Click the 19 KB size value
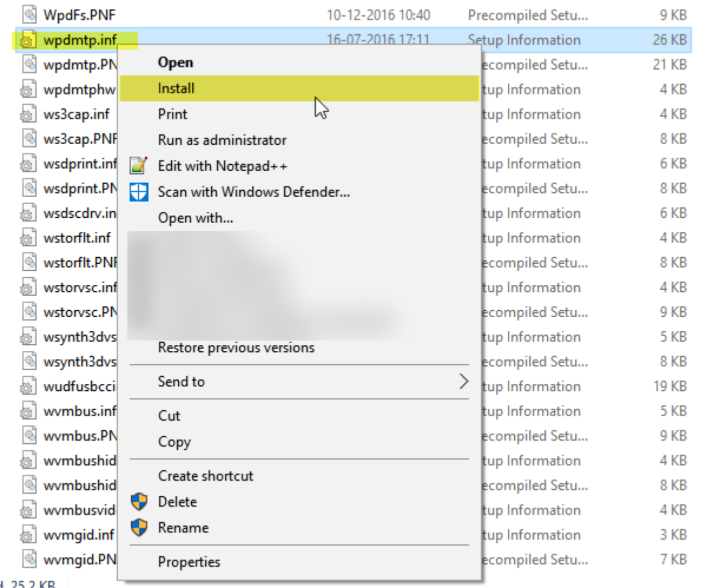 click(x=670, y=386)
